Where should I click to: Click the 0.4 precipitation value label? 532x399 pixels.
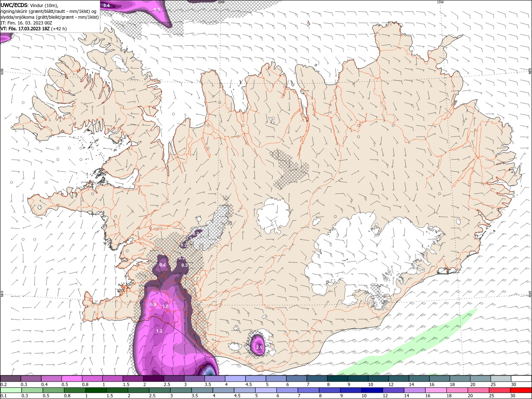tap(163, 265)
